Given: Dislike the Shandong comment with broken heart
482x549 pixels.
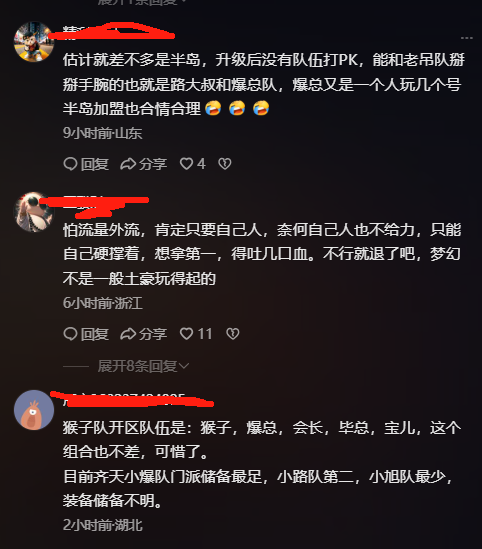Looking at the screenshot, I should [225, 164].
